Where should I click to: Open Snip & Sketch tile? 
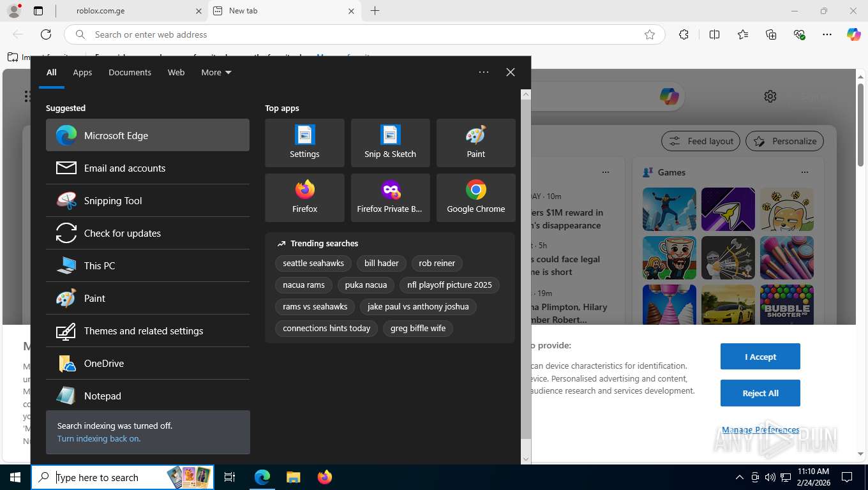click(x=390, y=143)
